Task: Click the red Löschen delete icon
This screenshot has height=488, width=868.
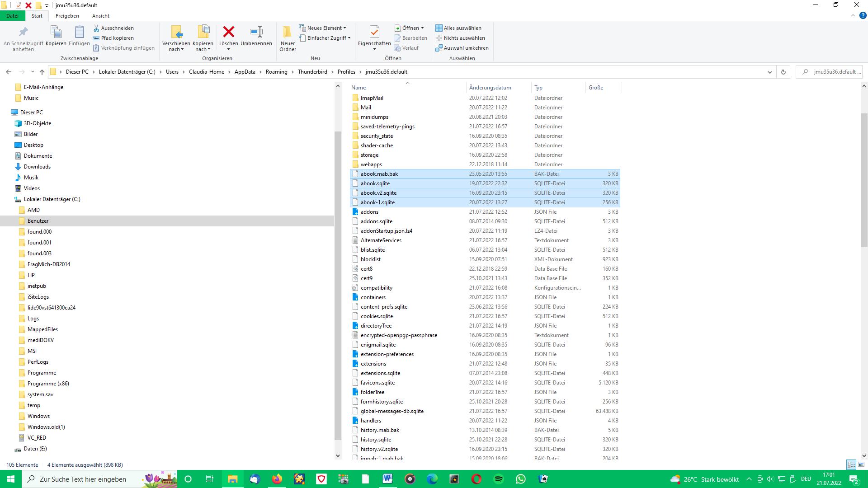Action: coord(229,33)
